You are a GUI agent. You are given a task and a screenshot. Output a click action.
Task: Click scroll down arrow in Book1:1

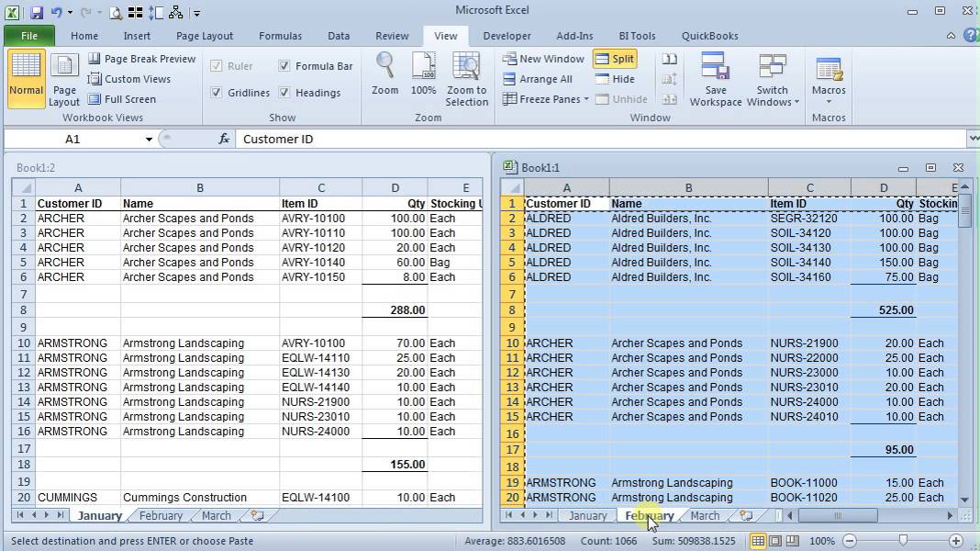pyautogui.click(x=964, y=500)
